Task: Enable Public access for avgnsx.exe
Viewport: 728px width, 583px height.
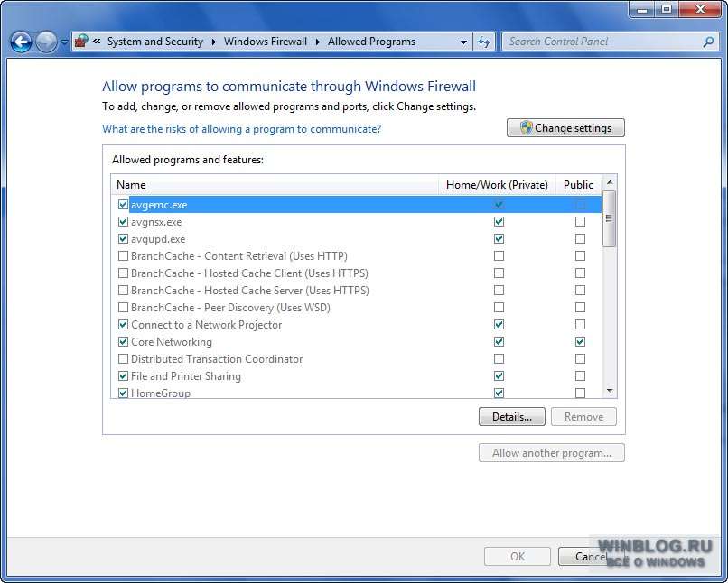Action: 580,221
